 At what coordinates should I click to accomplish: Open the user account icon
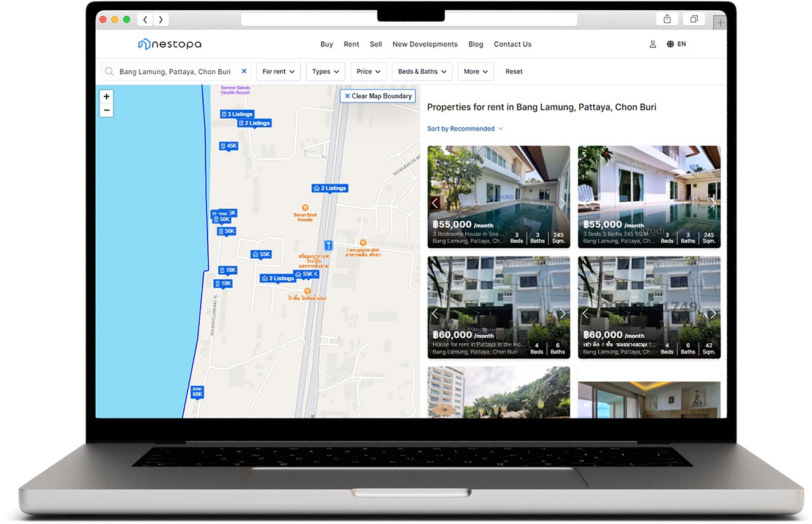pos(653,44)
